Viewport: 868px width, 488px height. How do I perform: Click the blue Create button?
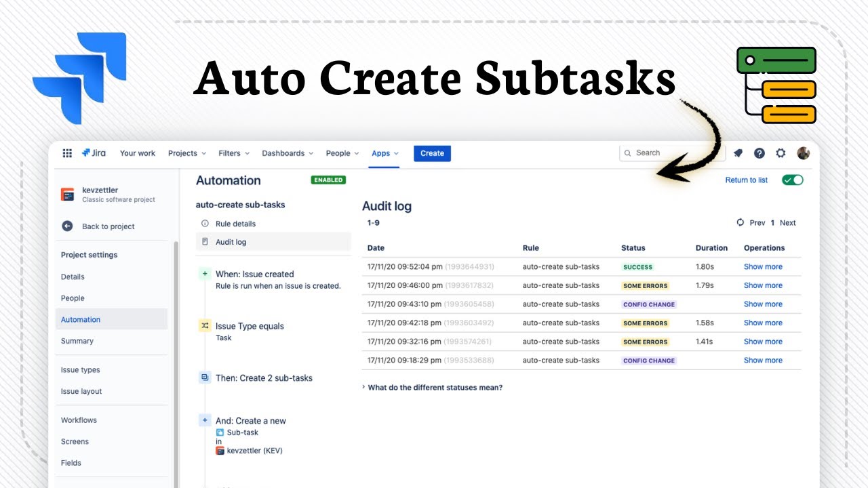[432, 153]
